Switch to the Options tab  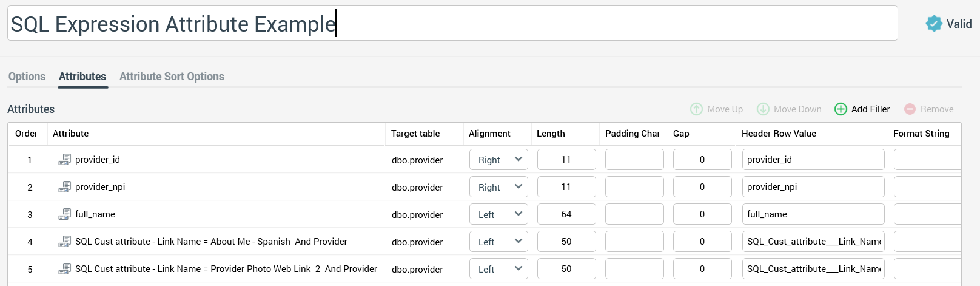tap(27, 77)
